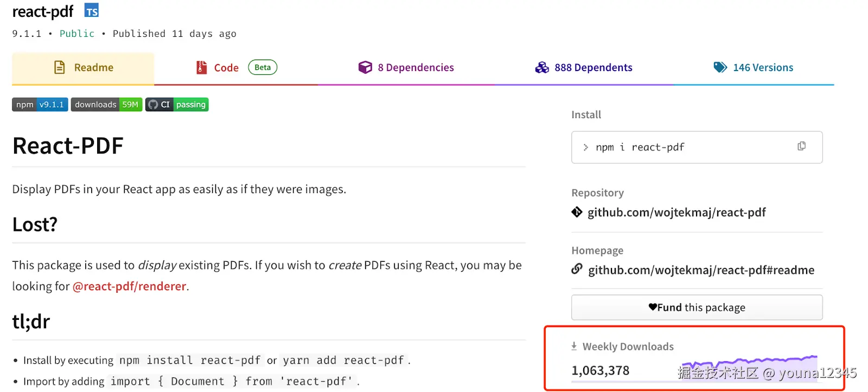
Task: Click the Readme document icon
Action: point(60,67)
